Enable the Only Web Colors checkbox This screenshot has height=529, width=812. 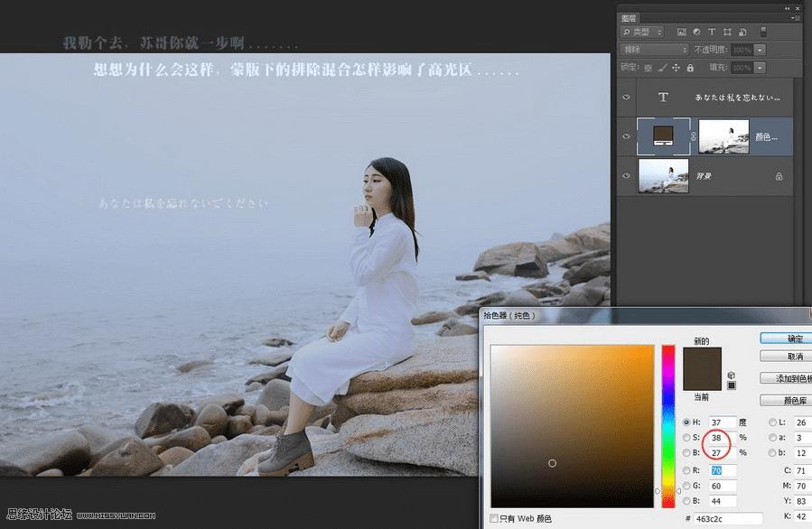[493, 518]
